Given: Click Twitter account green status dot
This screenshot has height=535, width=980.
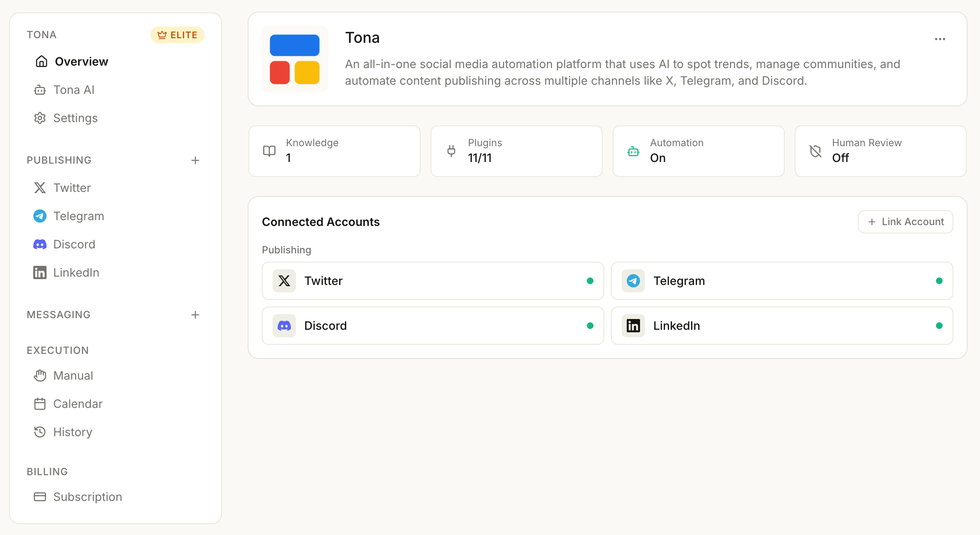Looking at the screenshot, I should [x=590, y=281].
